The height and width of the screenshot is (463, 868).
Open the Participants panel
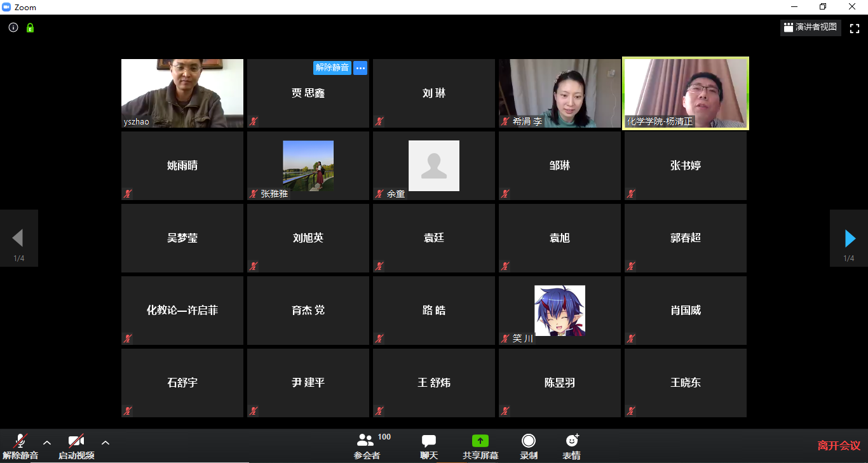tap(367, 446)
